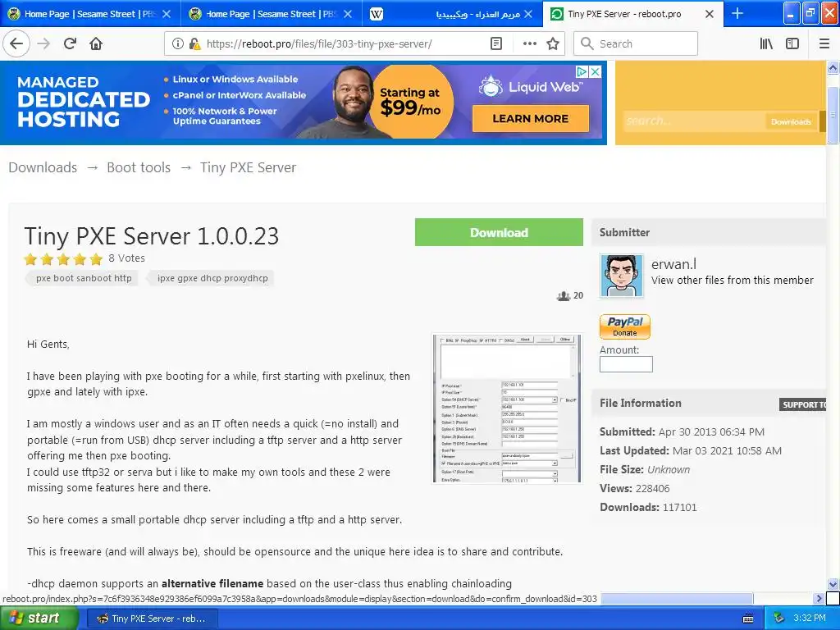840x630 pixels.
Task: Reload the current page
Action: 70,43
